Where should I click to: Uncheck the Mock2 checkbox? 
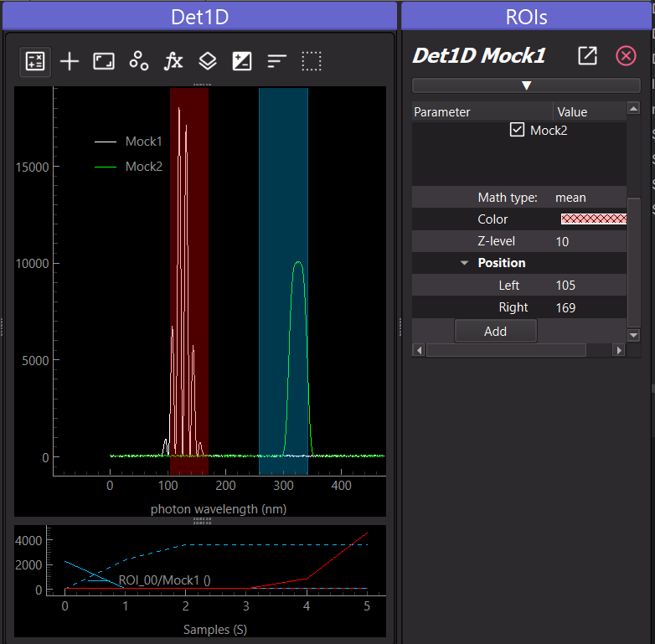pyautogui.click(x=517, y=130)
